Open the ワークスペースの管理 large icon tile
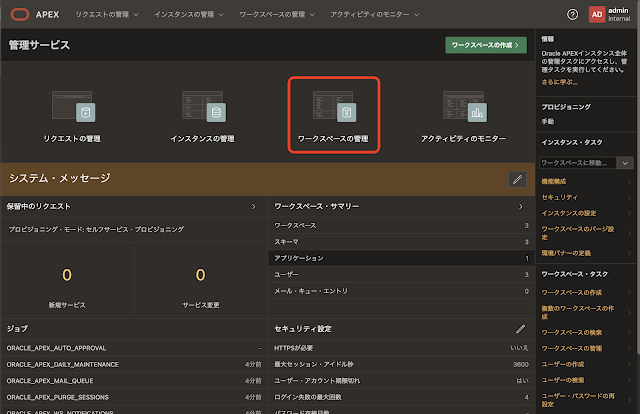Viewport: 640px width, 414px height. pyautogui.click(x=333, y=116)
